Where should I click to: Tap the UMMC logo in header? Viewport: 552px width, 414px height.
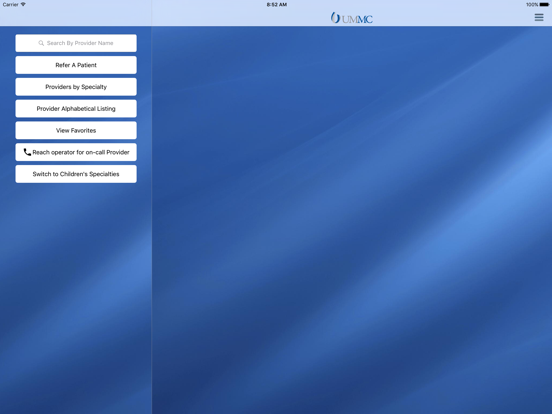[351, 18]
